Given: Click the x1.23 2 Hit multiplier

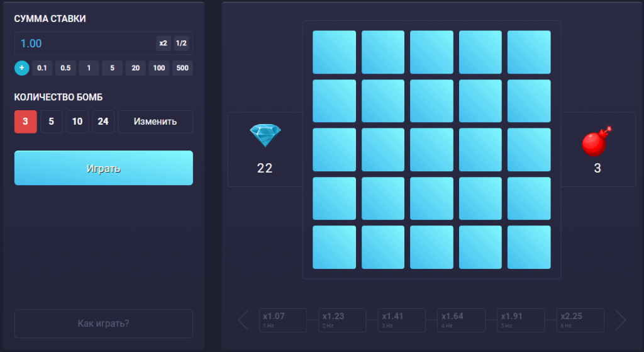Looking at the screenshot, I should (x=342, y=320).
